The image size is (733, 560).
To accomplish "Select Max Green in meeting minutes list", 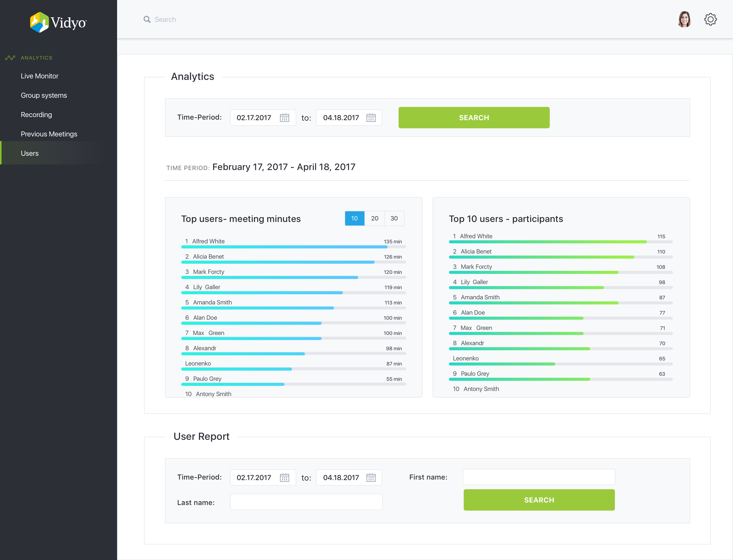I will point(208,333).
